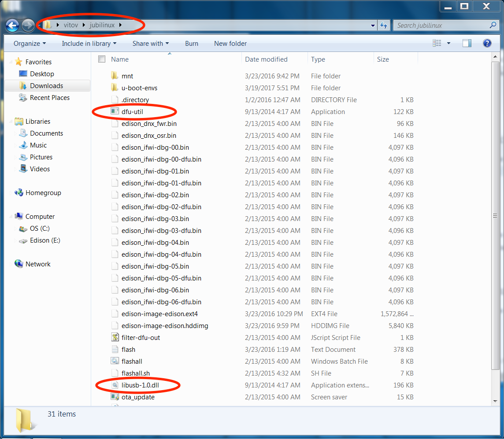Open the Pictures library

41,157
